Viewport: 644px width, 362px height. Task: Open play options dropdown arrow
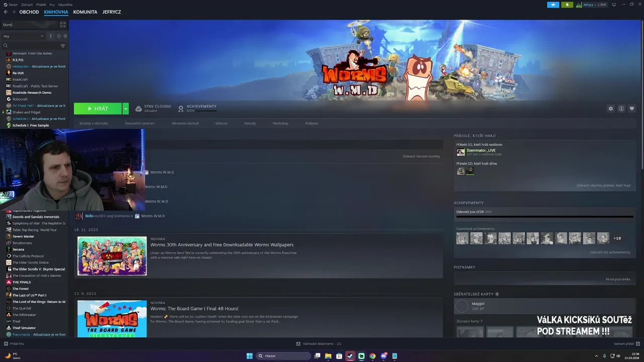[x=125, y=109]
